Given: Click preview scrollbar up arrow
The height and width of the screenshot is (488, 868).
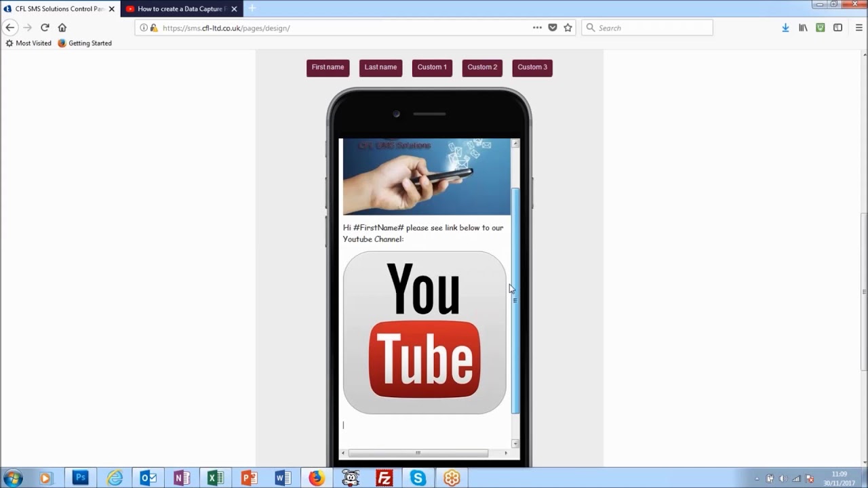Looking at the screenshot, I should click(x=515, y=144).
